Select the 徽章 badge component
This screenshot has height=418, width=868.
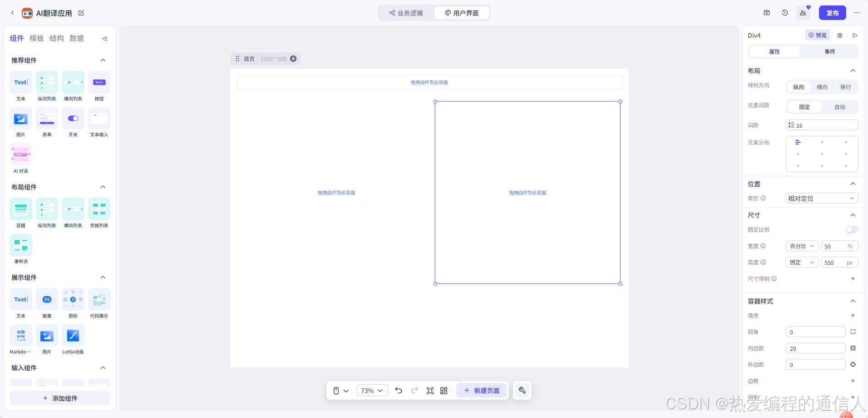47,304
